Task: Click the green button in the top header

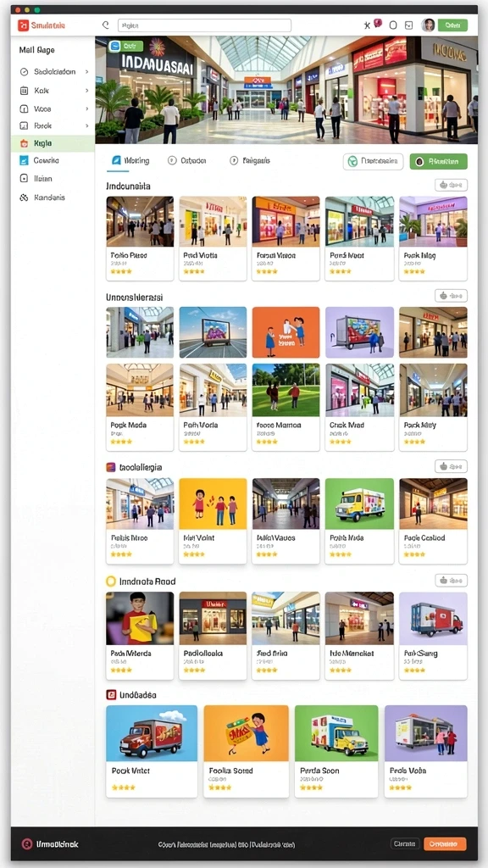Action: click(452, 25)
